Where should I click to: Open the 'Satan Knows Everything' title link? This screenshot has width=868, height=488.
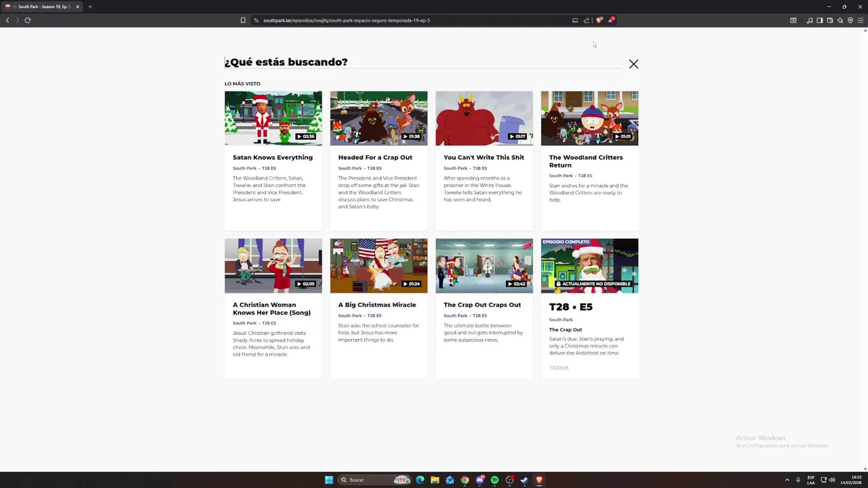[273, 157]
